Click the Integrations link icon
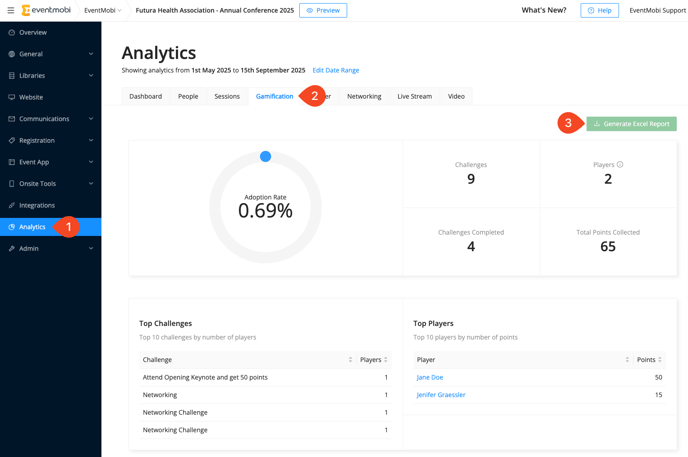This screenshot has height=457, width=688. tap(12, 205)
